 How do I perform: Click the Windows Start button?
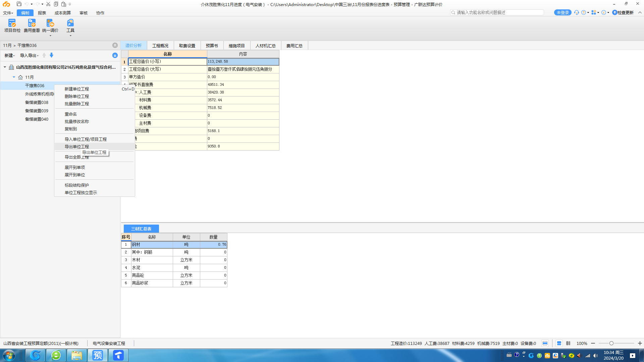[x=9, y=355]
